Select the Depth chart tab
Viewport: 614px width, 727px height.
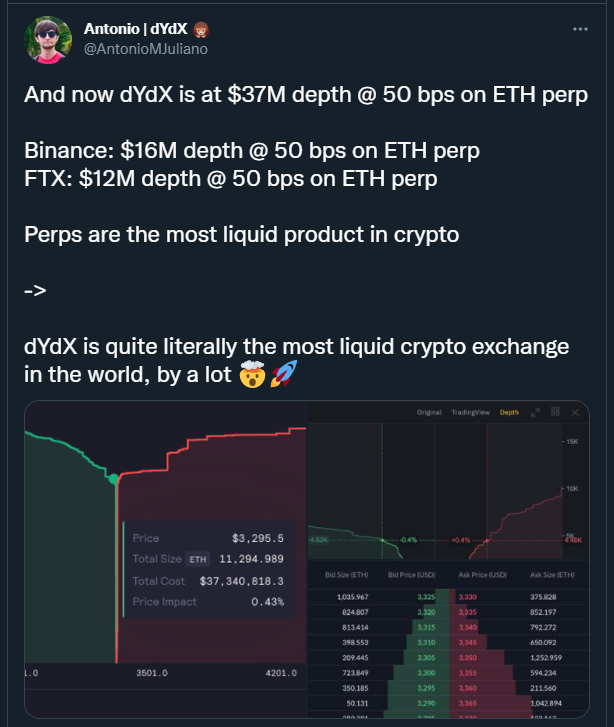coord(509,412)
